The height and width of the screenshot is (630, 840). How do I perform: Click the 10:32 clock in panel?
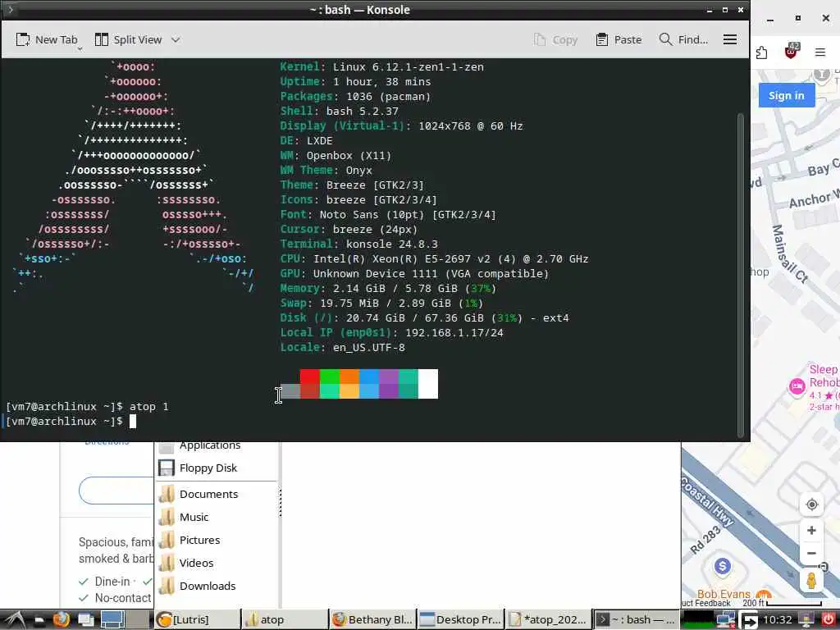click(778, 620)
